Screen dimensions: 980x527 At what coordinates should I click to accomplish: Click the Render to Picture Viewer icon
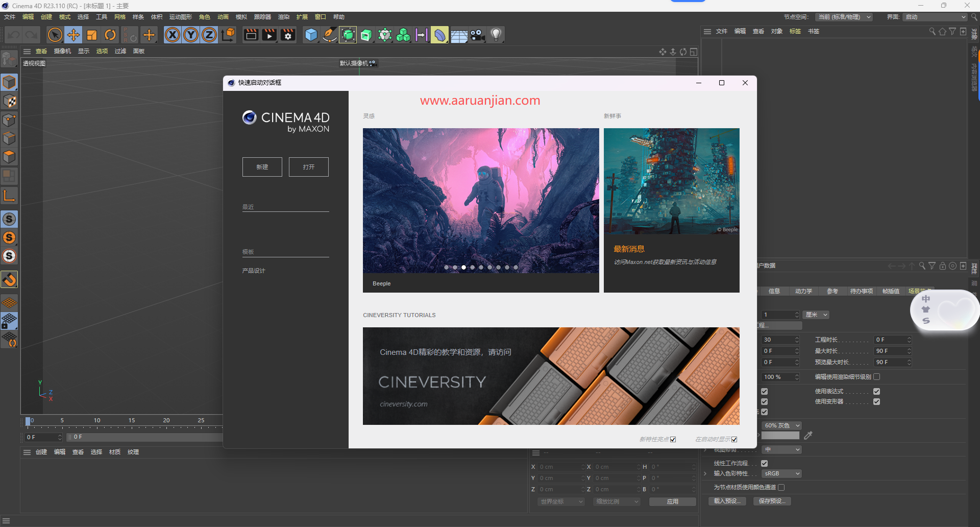(x=269, y=35)
